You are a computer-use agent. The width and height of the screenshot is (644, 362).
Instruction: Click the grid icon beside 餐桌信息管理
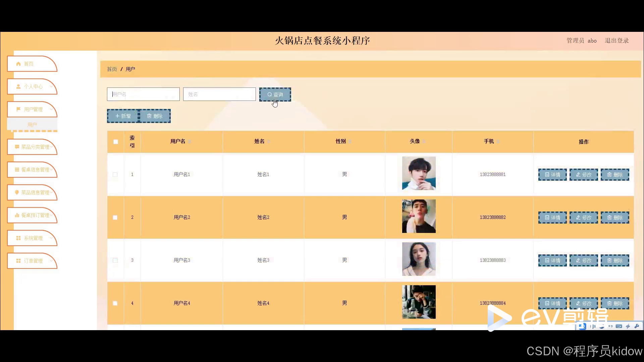click(17, 170)
